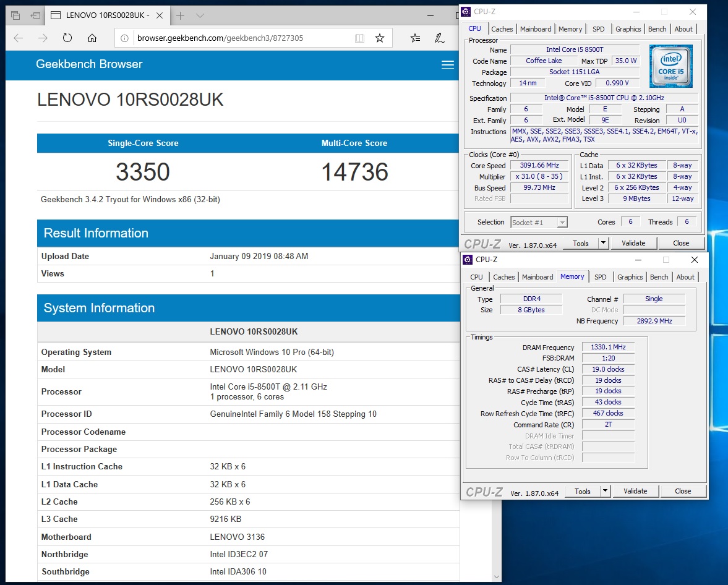
Task: Open Bench tab in top CPU-Z window
Action: click(x=657, y=29)
